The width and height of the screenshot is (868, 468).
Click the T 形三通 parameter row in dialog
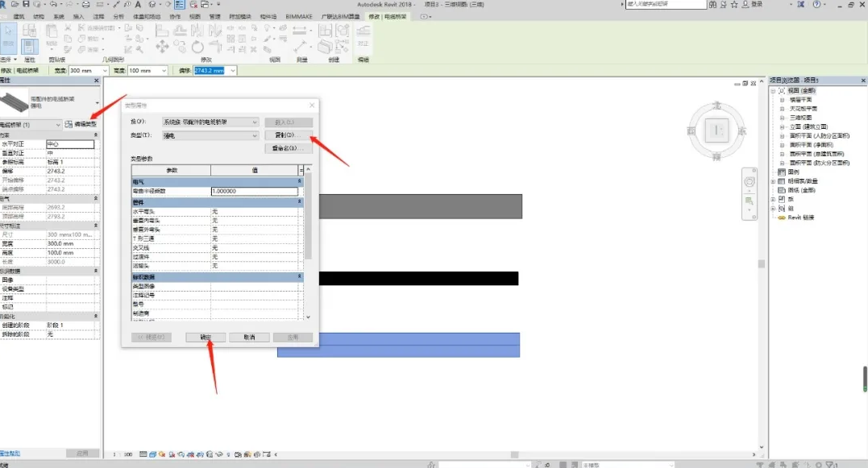coord(217,238)
